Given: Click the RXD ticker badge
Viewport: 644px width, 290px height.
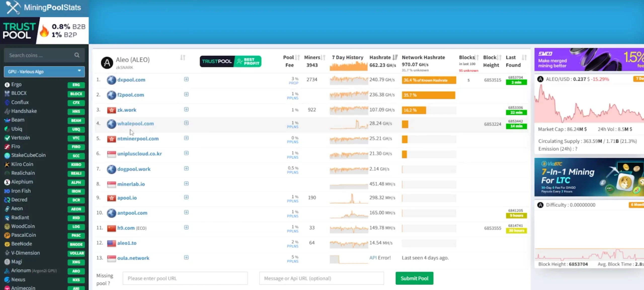Looking at the screenshot, I should pos(76,218).
